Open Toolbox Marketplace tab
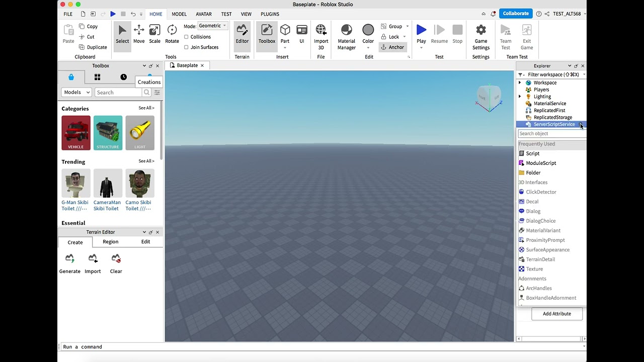 (x=71, y=77)
